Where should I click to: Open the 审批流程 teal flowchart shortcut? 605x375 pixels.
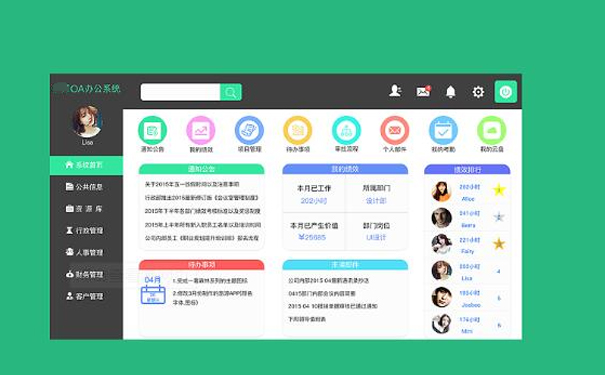(346, 130)
